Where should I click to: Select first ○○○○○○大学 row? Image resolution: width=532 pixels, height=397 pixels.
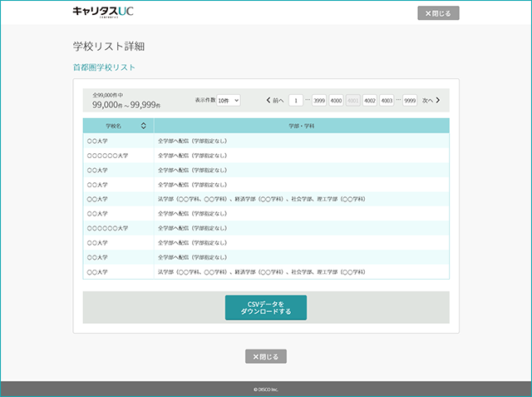tap(266, 155)
